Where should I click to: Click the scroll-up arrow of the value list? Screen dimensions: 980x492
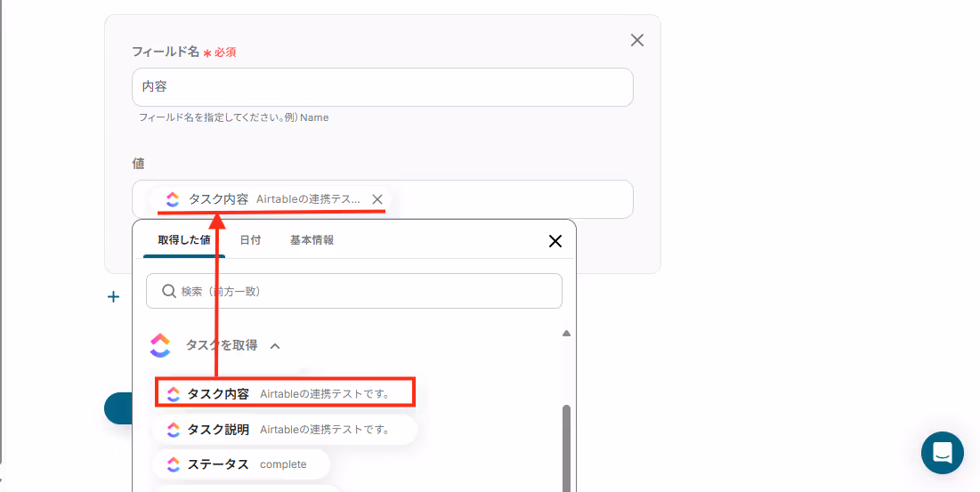pyautogui.click(x=566, y=334)
